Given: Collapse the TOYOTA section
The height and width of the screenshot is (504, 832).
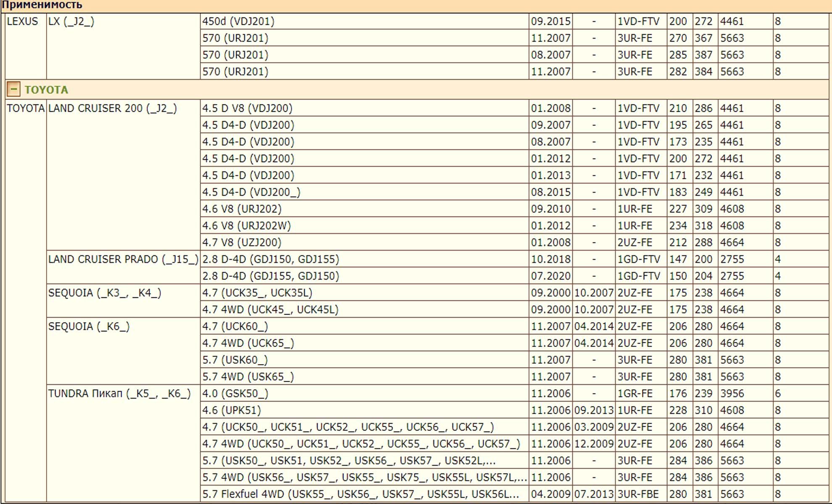Looking at the screenshot, I should tap(13, 89).
